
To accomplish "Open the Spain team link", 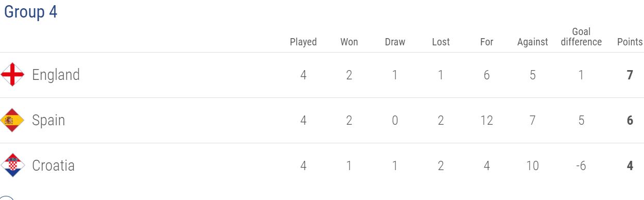I will pyautogui.click(x=48, y=121).
